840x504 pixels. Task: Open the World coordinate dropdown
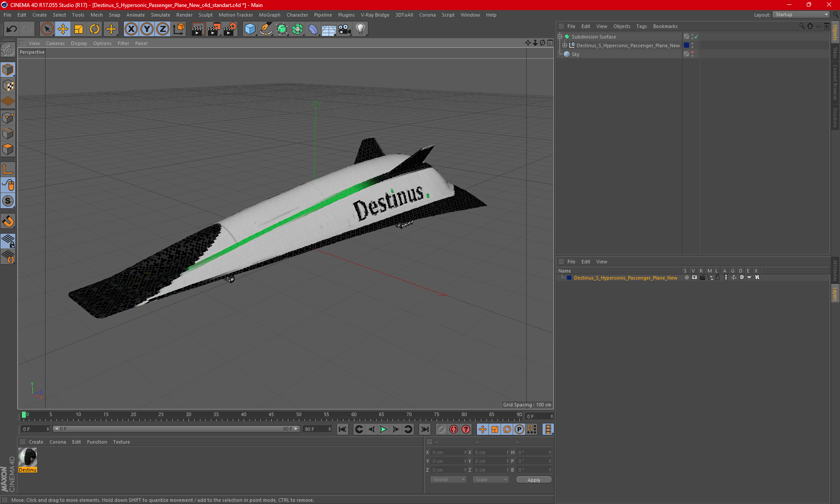pyautogui.click(x=448, y=479)
